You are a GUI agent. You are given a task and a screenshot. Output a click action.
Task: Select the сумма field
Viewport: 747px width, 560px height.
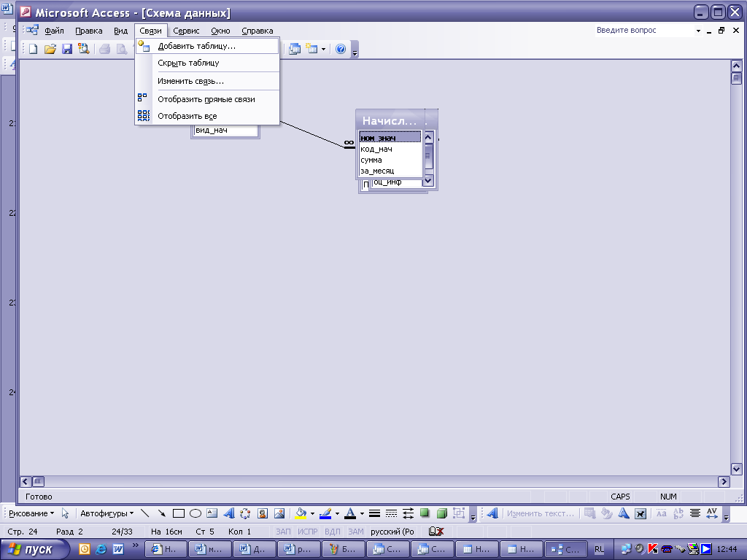click(x=390, y=160)
